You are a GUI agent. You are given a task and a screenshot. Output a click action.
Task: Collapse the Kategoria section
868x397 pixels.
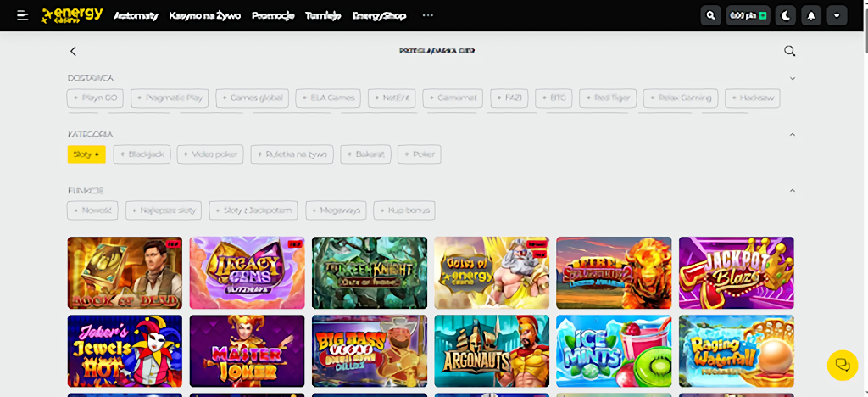click(793, 134)
